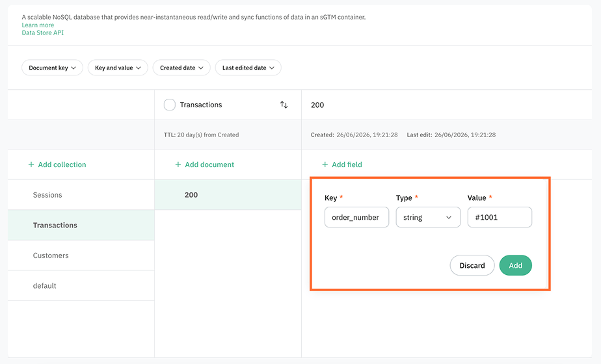Click the plus icon next to Add collection
The image size is (601, 364).
click(31, 164)
